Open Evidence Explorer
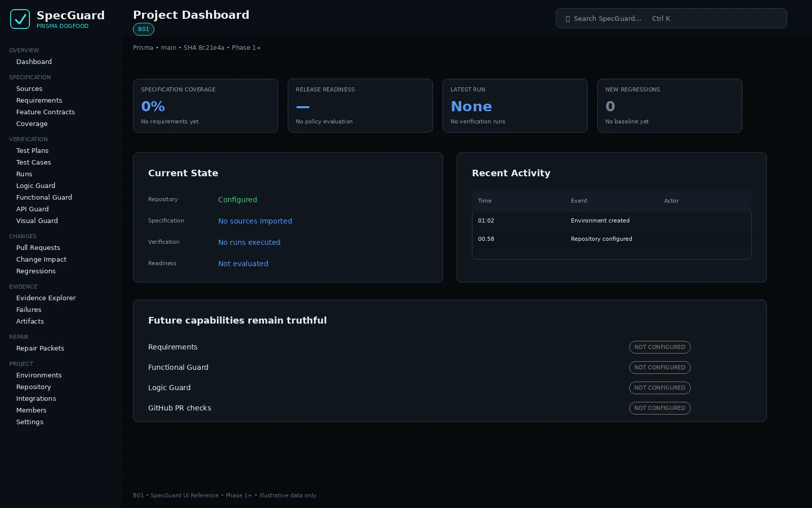The width and height of the screenshot is (812, 508). pos(46,298)
